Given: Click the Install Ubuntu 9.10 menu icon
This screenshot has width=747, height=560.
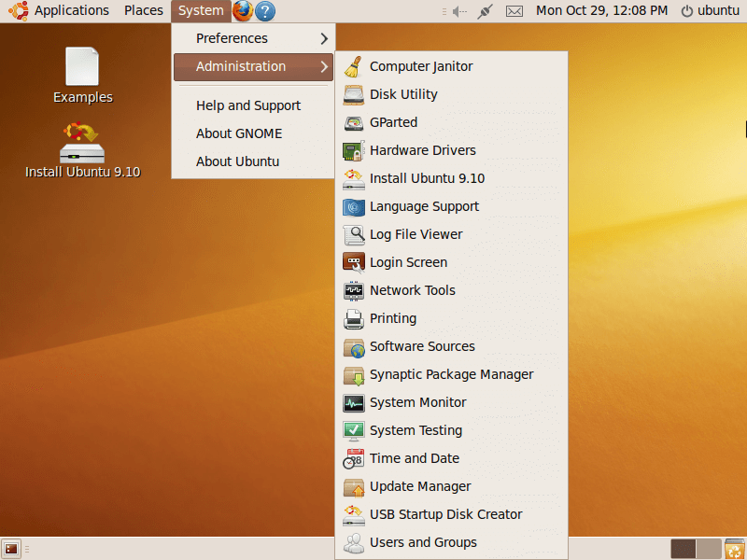Looking at the screenshot, I should click(354, 178).
